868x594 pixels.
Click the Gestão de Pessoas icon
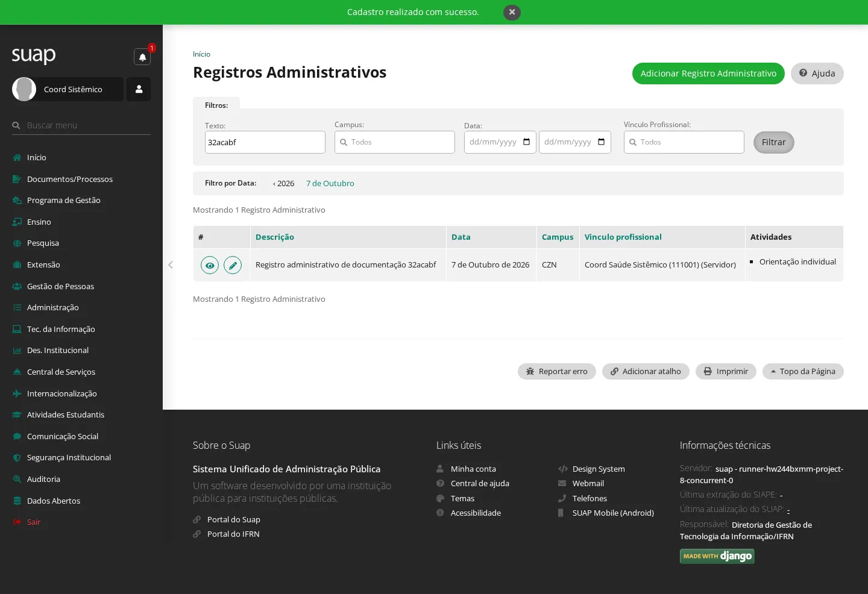pyautogui.click(x=17, y=286)
